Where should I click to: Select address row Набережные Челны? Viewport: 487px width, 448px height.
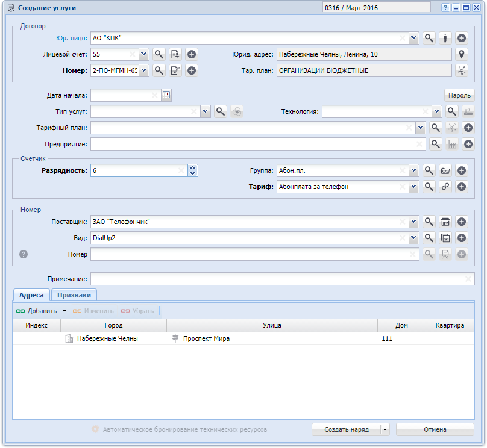pyautogui.click(x=243, y=338)
